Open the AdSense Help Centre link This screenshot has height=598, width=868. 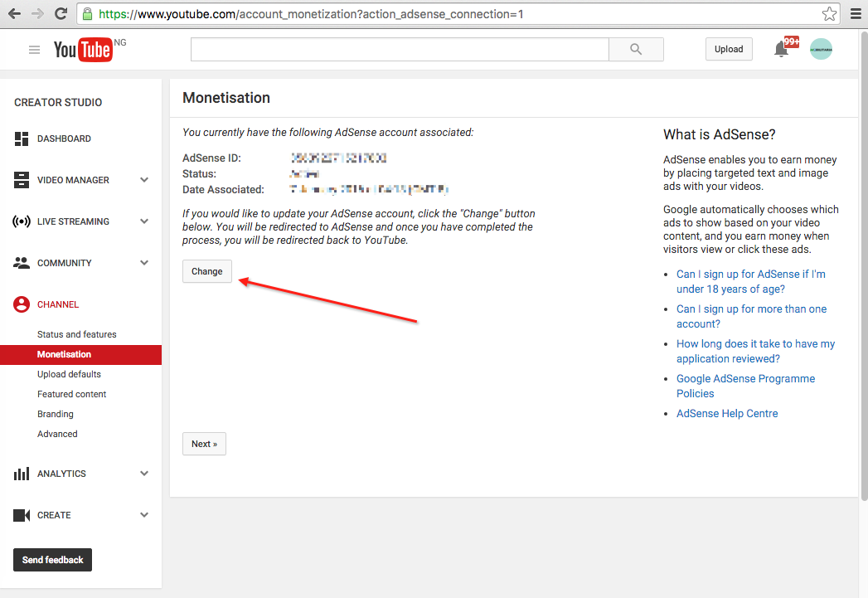point(727,414)
